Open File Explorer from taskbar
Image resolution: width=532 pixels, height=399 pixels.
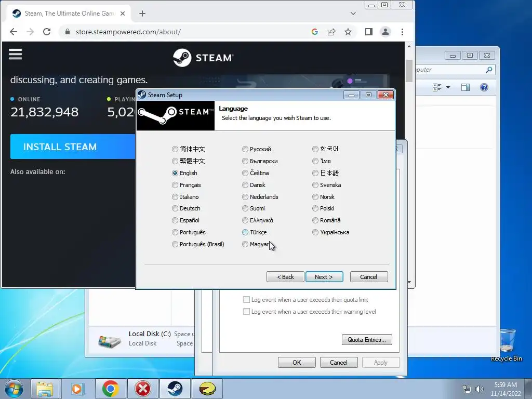(x=45, y=389)
